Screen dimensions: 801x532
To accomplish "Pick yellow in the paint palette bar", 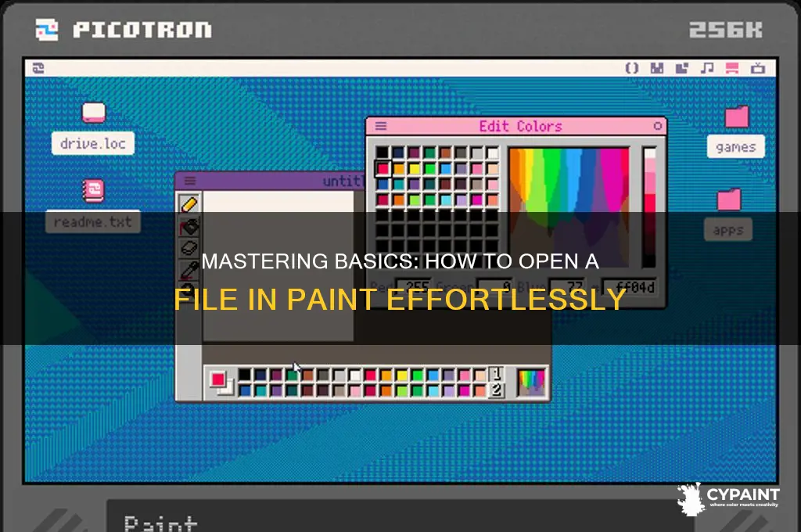I will pyautogui.click(x=401, y=376).
